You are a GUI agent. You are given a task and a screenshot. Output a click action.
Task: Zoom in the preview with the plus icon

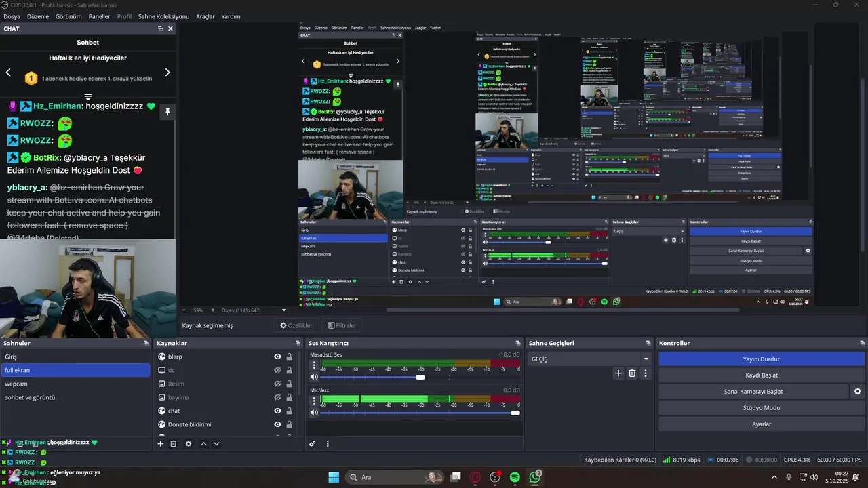pyautogui.click(x=213, y=310)
